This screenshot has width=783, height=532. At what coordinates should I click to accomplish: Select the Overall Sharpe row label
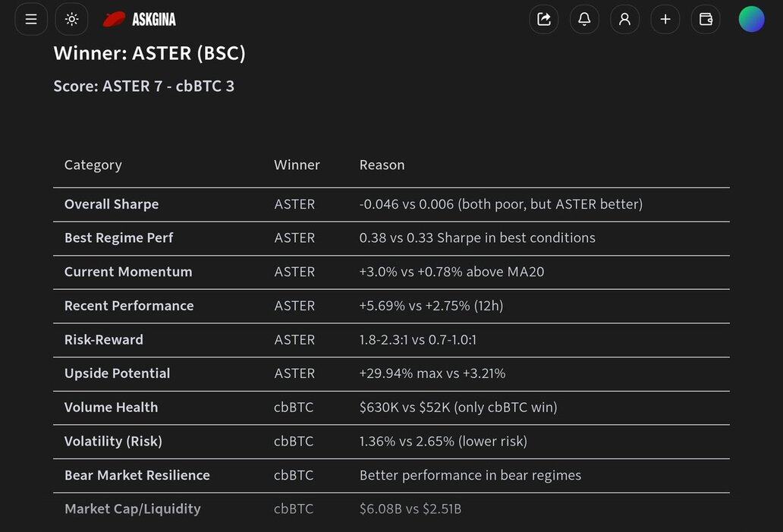112,204
